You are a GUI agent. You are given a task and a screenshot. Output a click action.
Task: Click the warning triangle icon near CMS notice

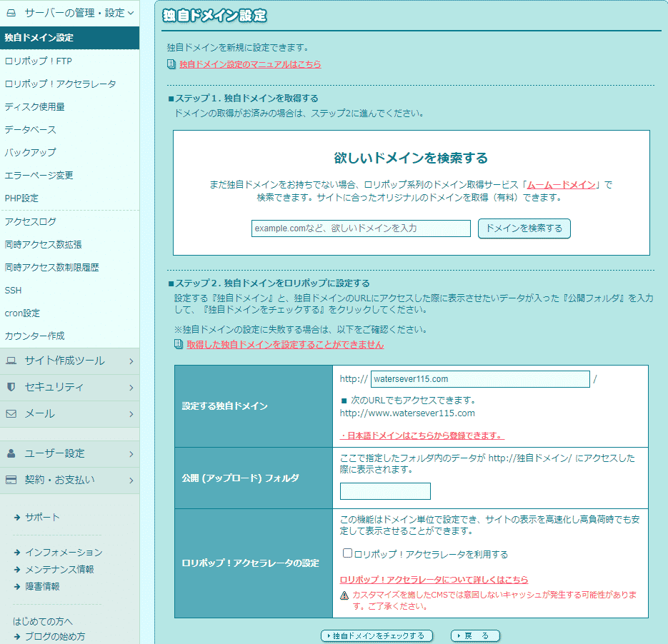[x=344, y=595]
